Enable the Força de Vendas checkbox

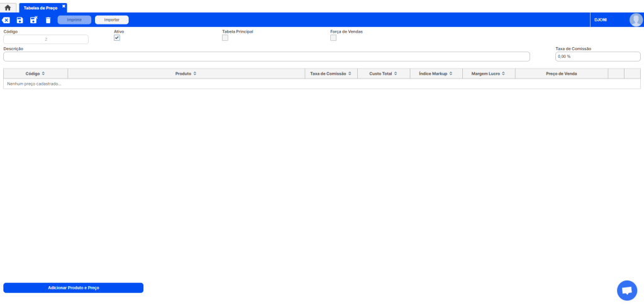click(x=333, y=38)
